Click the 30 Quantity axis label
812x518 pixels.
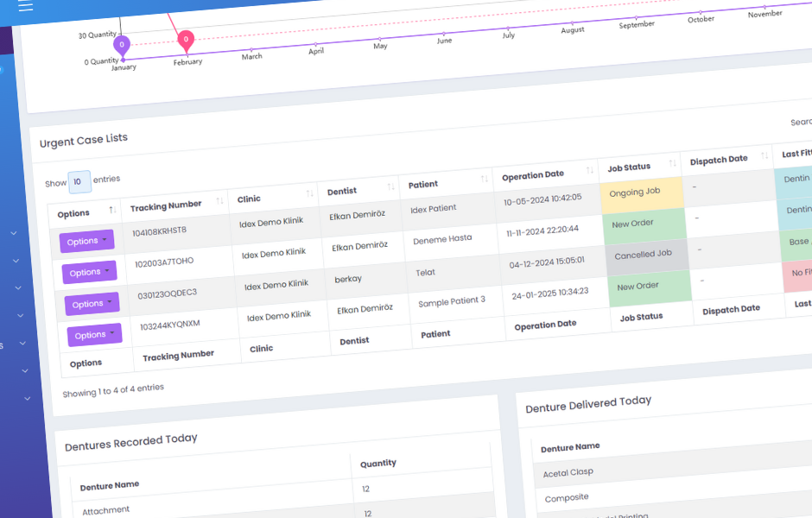(x=98, y=35)
